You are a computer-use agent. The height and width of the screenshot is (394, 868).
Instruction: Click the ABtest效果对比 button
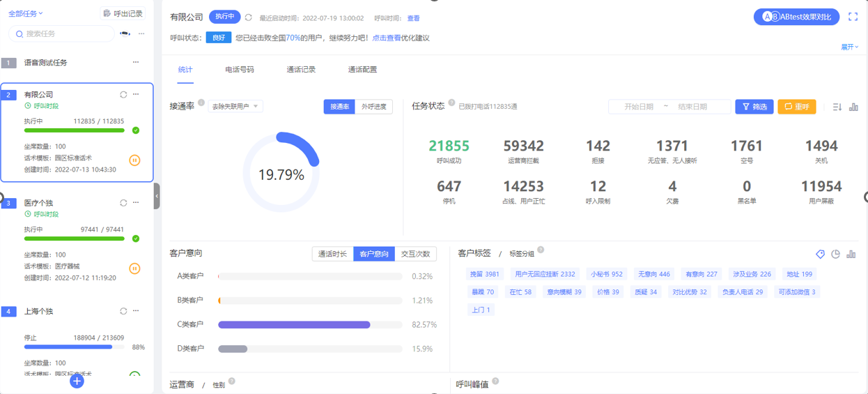click(796, 17)
